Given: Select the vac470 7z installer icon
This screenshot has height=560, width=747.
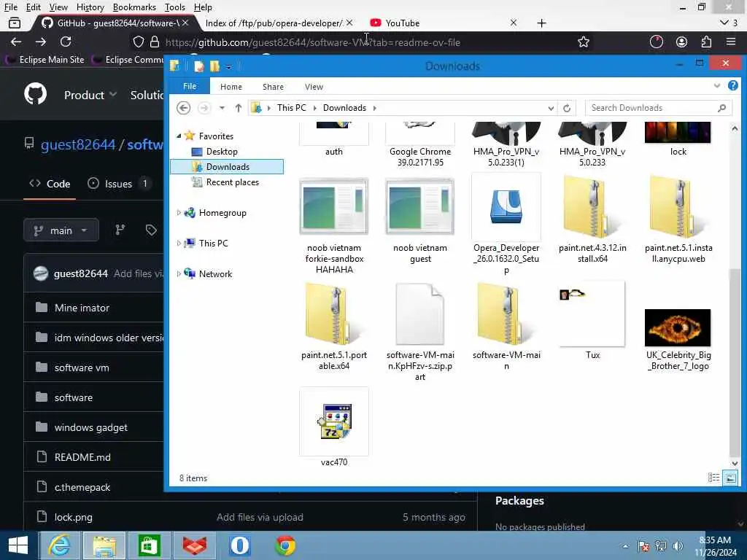Looking at the screenshot, I should 334,421.
